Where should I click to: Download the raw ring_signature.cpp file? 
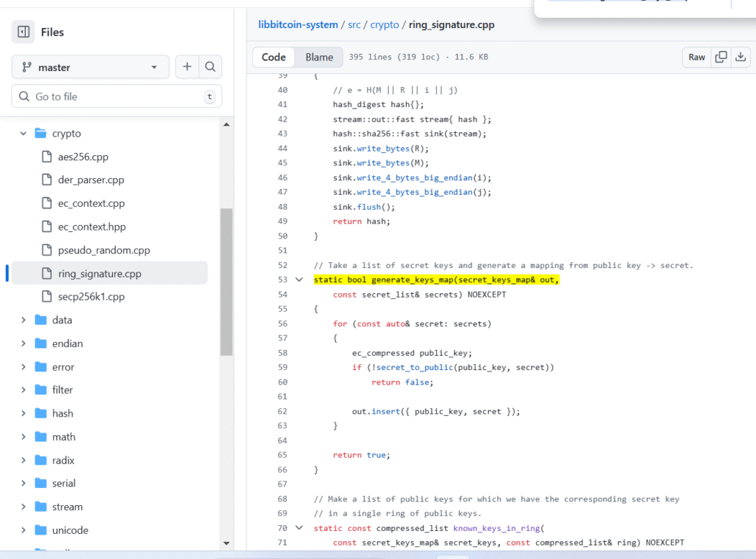741,56
